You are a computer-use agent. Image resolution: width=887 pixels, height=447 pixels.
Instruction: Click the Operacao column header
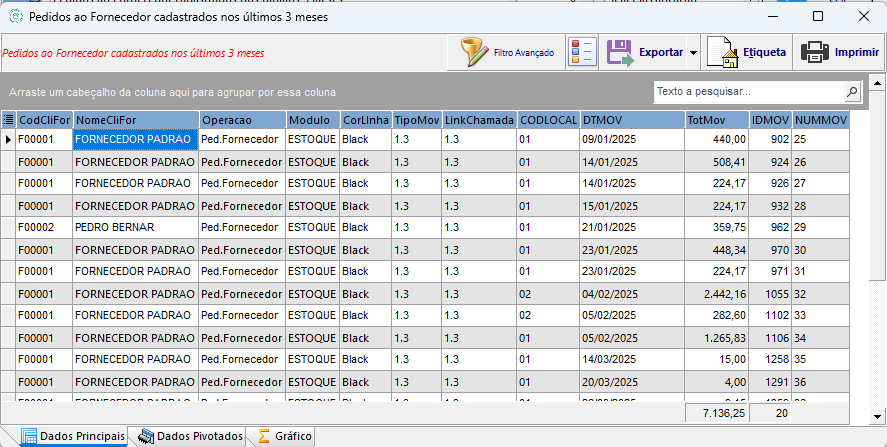[240, 120]
